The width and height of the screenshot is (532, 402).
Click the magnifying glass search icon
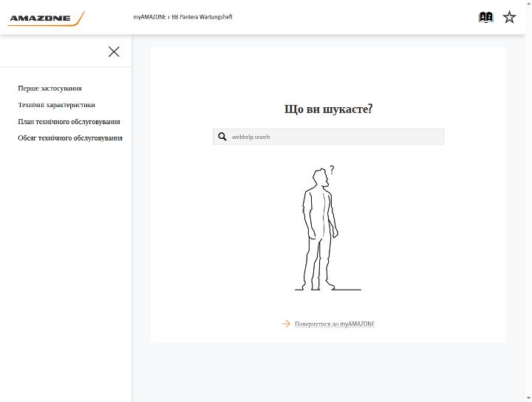pyautogui.click(x=222, y=137)
